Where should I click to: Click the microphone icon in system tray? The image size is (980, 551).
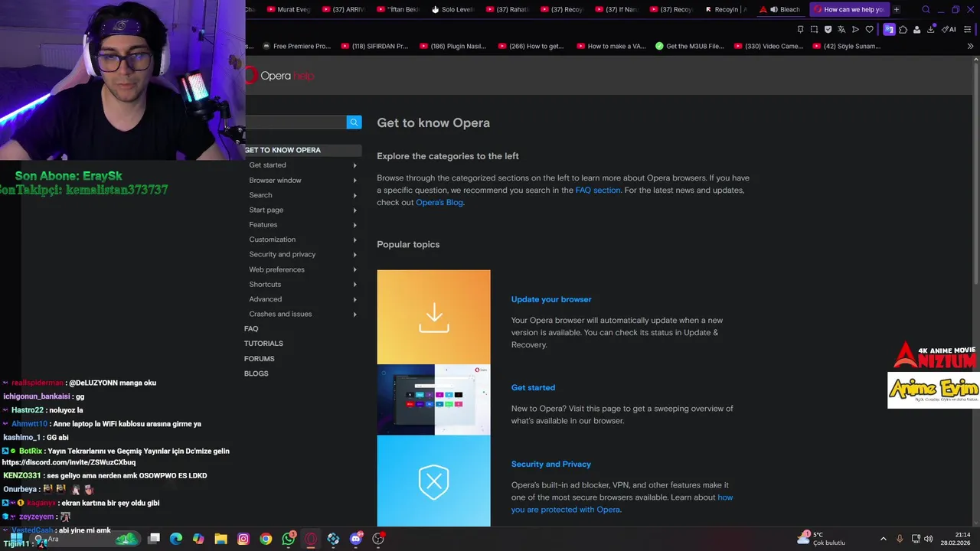coord(900,539)
